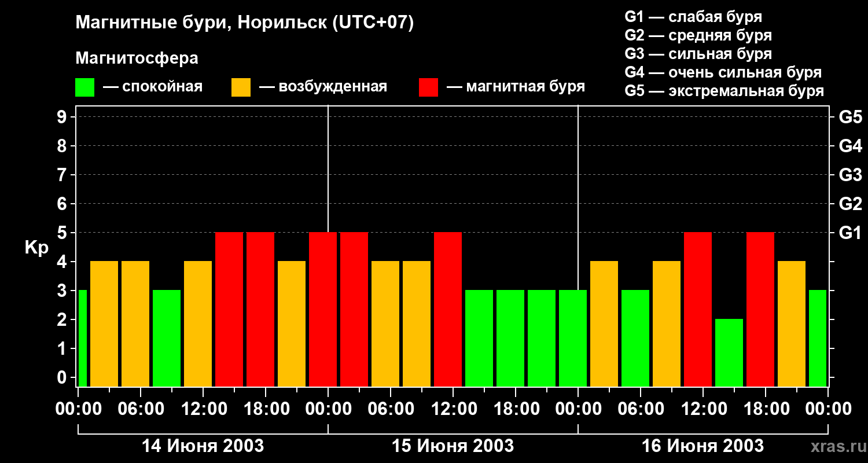Click the 'G3 — сильная буря' legend line

pyautogui.click(x=698, y=54)
